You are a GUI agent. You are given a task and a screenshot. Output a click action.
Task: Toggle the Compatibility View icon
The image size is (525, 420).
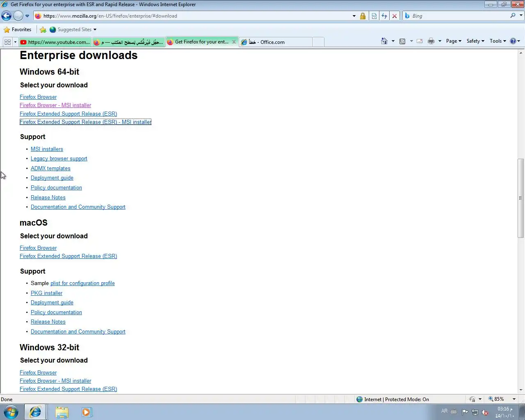click(374, 16)
